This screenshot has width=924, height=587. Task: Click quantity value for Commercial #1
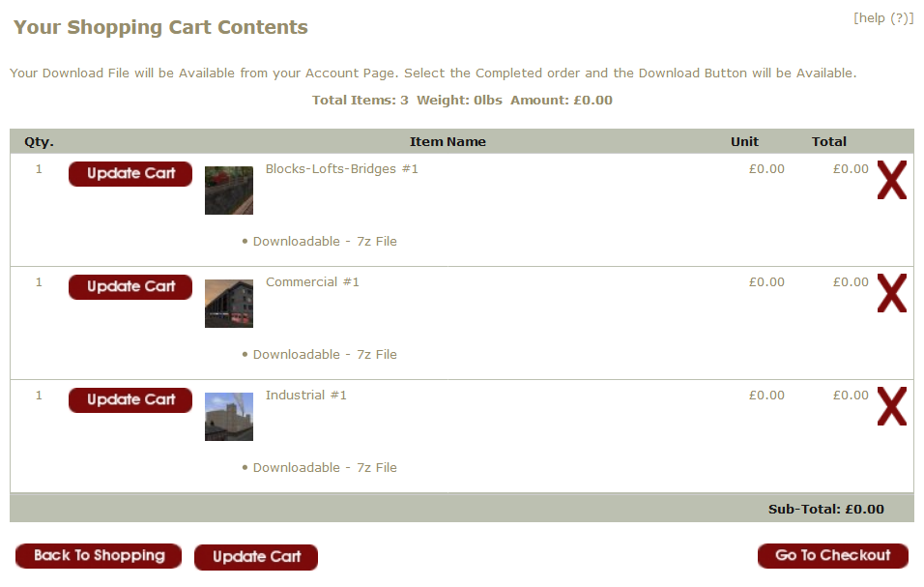[x=40, y=282]
